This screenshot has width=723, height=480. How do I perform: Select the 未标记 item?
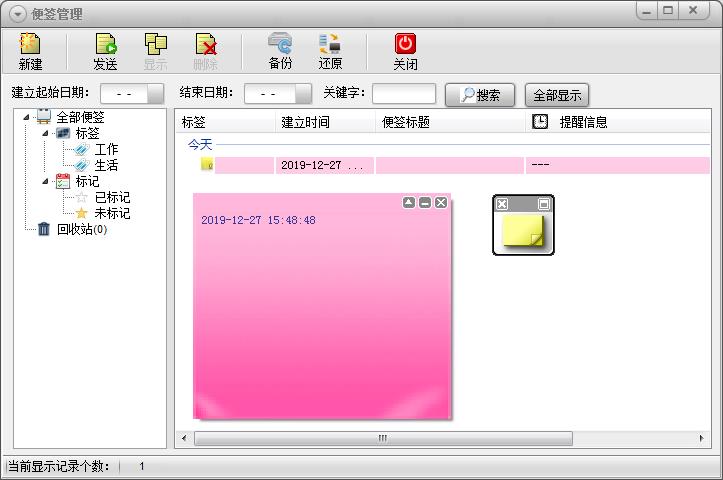pyautogui.click(x=113, y=213)
